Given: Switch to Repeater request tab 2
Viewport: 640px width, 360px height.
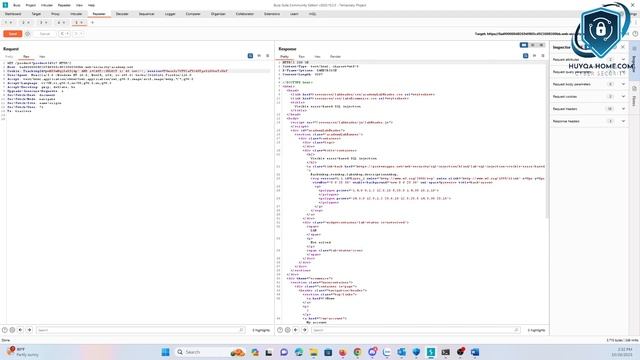Looking at the screenshot, I should click(x=26, y=22).
